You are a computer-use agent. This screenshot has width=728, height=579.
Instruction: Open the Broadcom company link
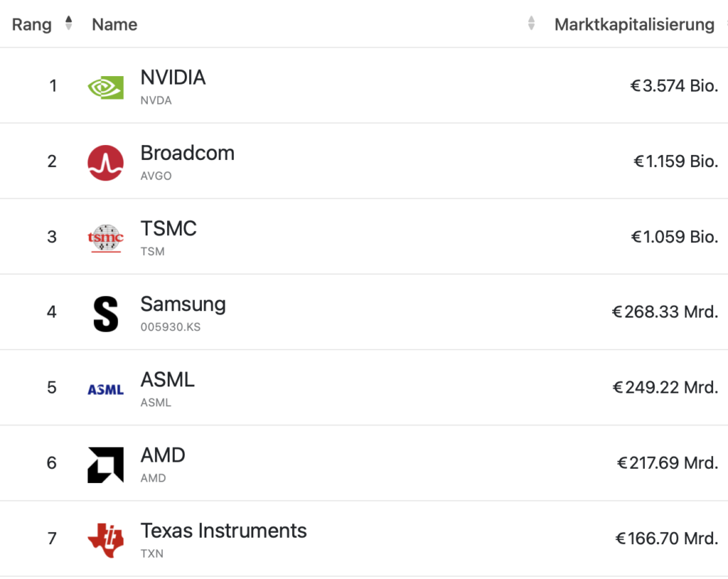[188, 153]
